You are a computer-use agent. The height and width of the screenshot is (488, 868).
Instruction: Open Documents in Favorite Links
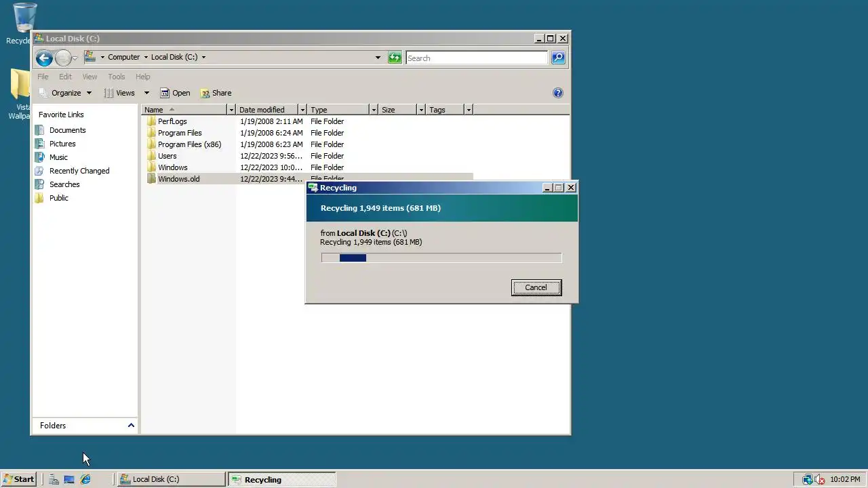pyautogui.click(x=67, y=130)
